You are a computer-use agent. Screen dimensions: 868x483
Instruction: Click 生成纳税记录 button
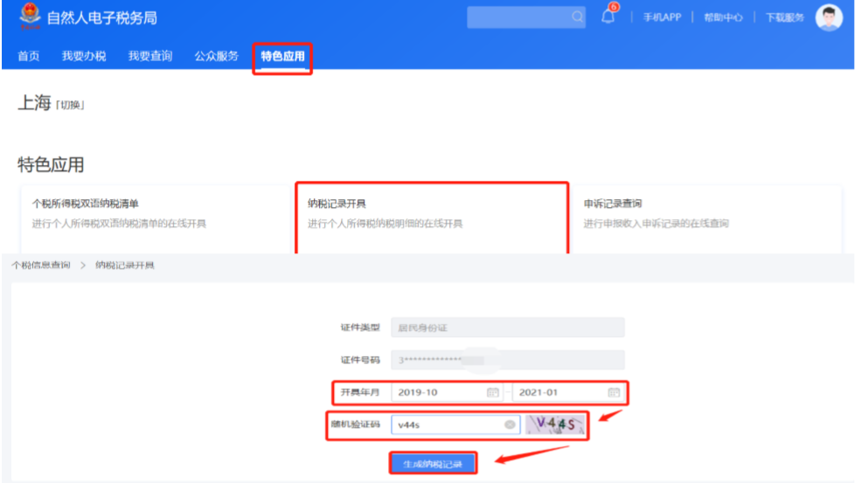click(x=433, y=462)
